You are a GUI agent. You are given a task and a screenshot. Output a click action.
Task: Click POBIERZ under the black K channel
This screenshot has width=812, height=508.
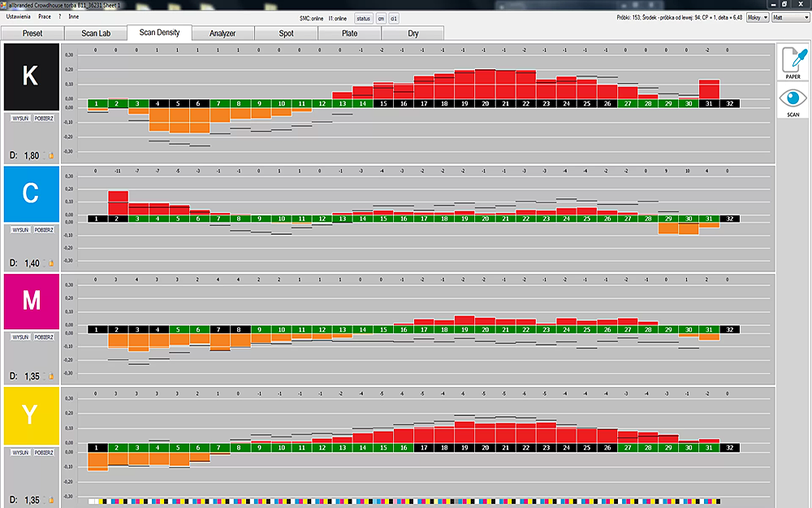(x=44, y=118)
